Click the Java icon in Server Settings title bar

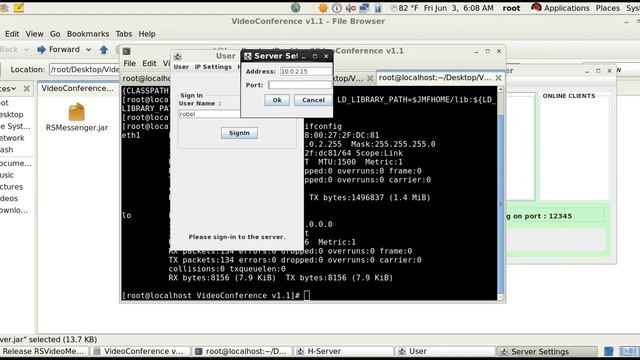pos(248,56)
